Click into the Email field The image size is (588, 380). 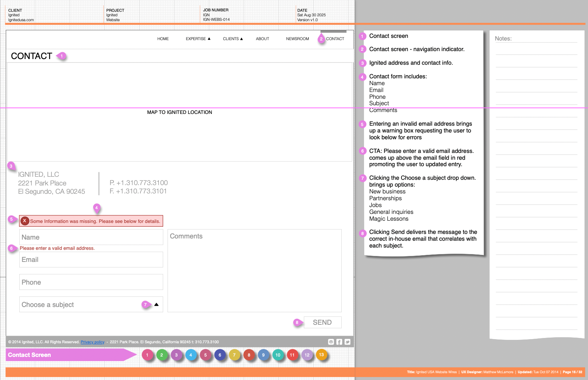91,260
